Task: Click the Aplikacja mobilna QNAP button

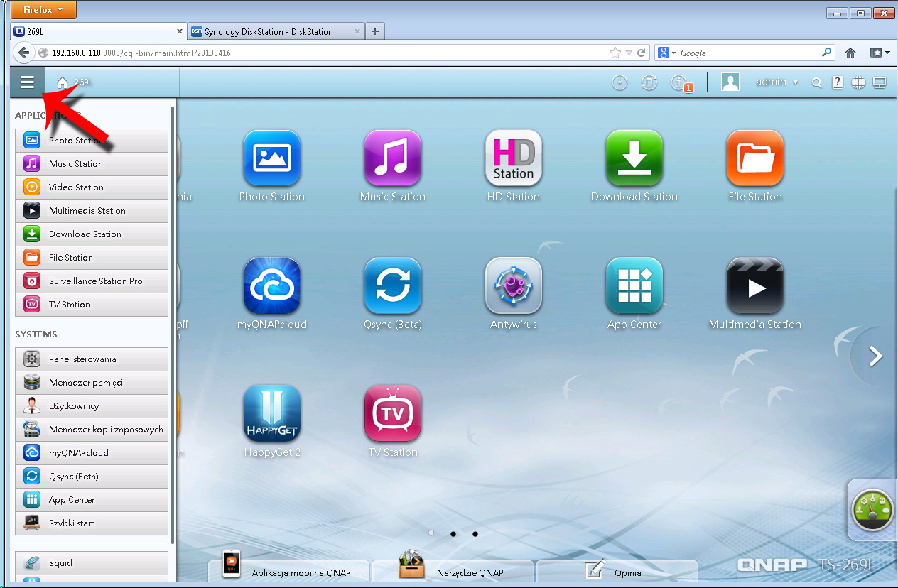Action: [289, 572]
